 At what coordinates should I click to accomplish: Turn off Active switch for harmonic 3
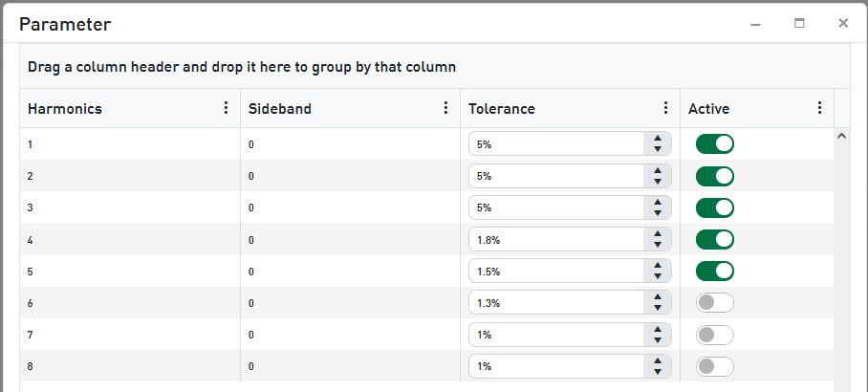(x=714, y=207)
